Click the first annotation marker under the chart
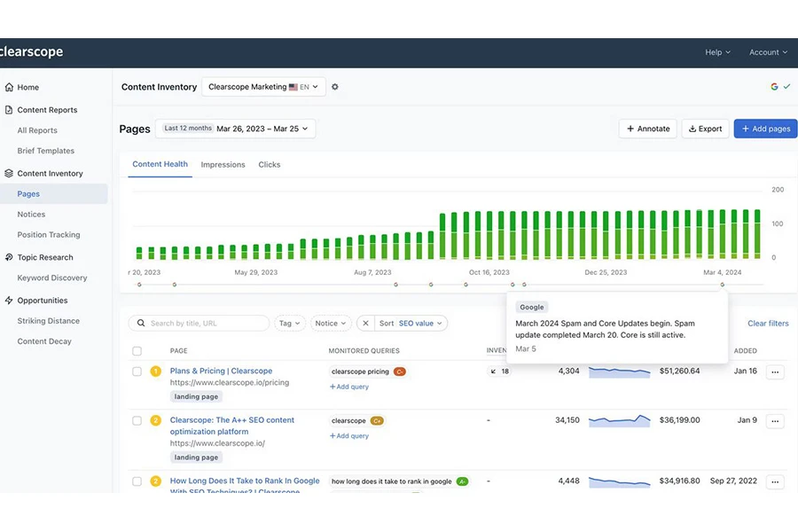 139,285
